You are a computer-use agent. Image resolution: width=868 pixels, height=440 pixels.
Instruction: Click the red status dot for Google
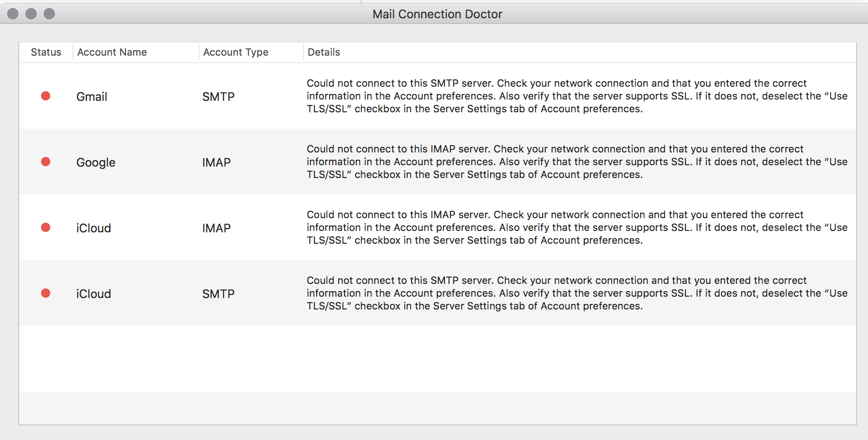point(46,162)
